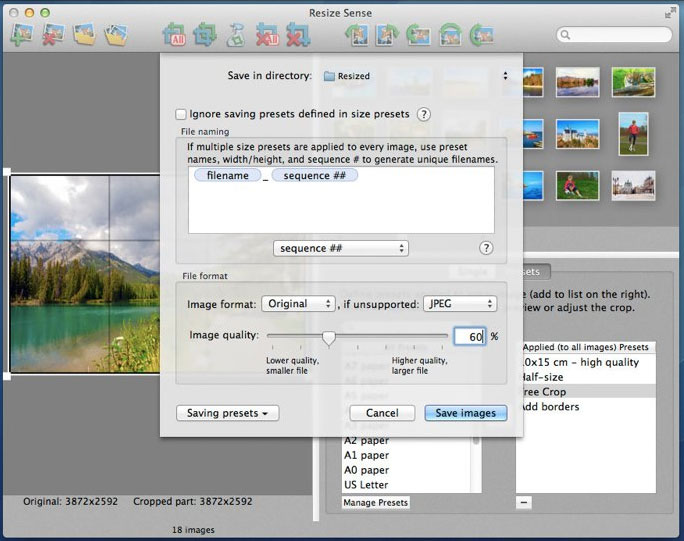Select the Add borders applied preset

pyautogui.click(x=586, y=407)
